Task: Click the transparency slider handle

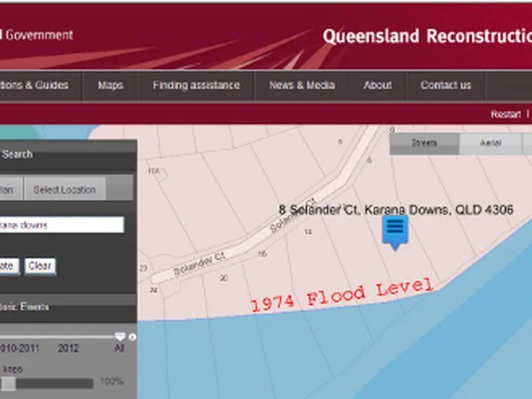Action: coord(9,383)
